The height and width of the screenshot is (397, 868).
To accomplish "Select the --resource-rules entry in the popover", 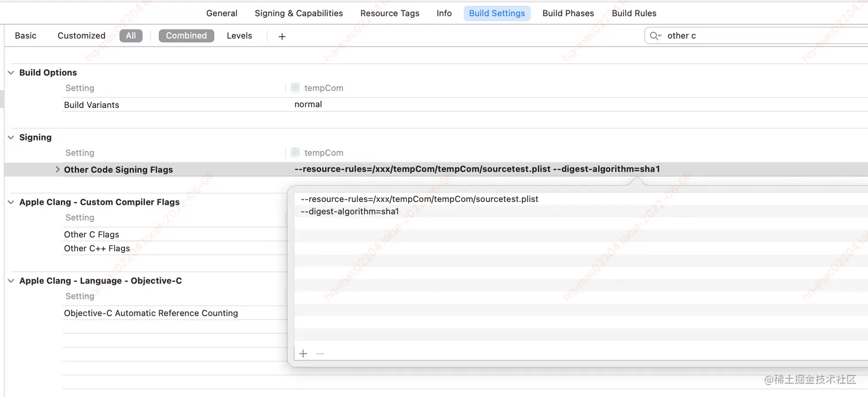I will tap(420, 199).
